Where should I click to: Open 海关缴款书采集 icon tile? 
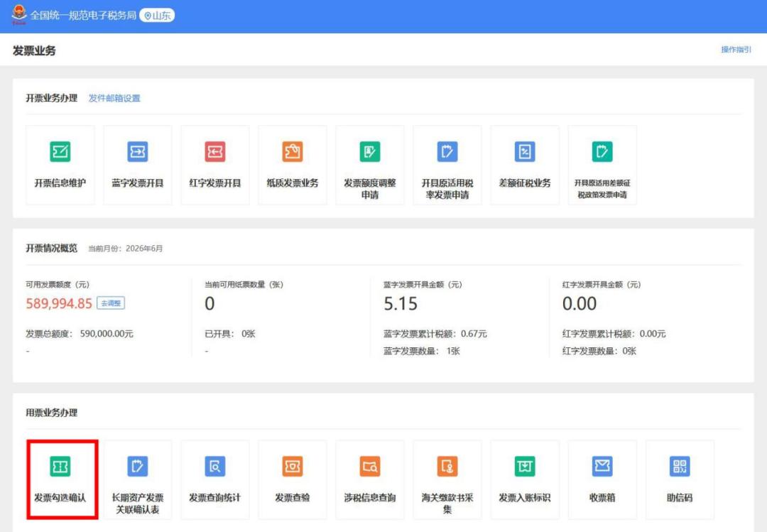click(x=447, y=479)
